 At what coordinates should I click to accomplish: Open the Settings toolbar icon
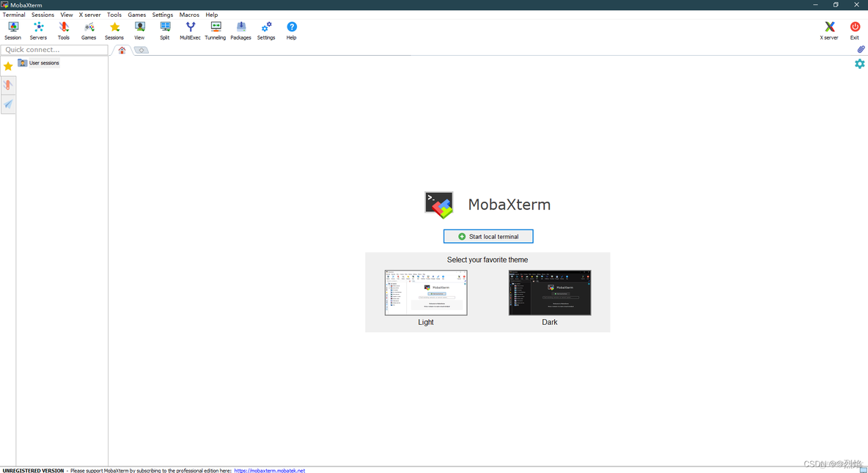(266, 31)
